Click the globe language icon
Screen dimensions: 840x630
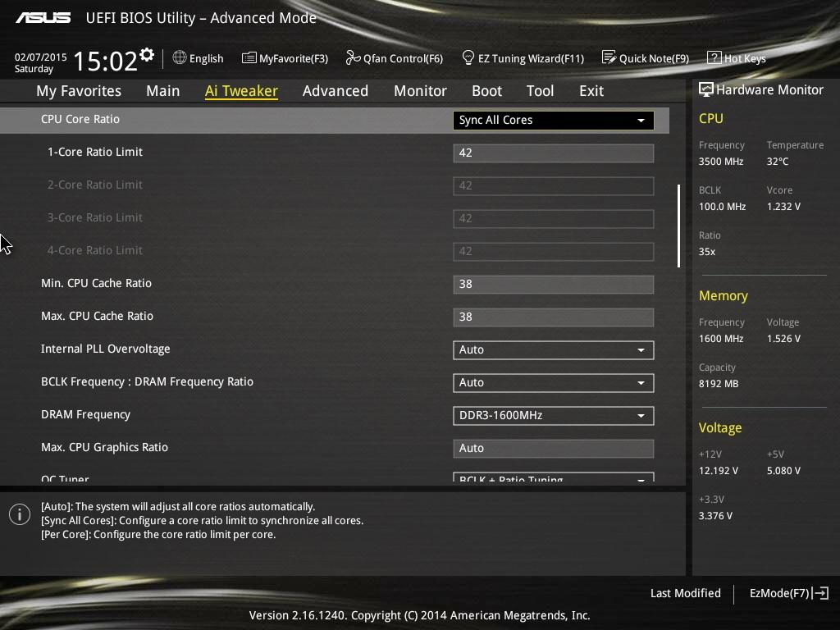[180, 57]
